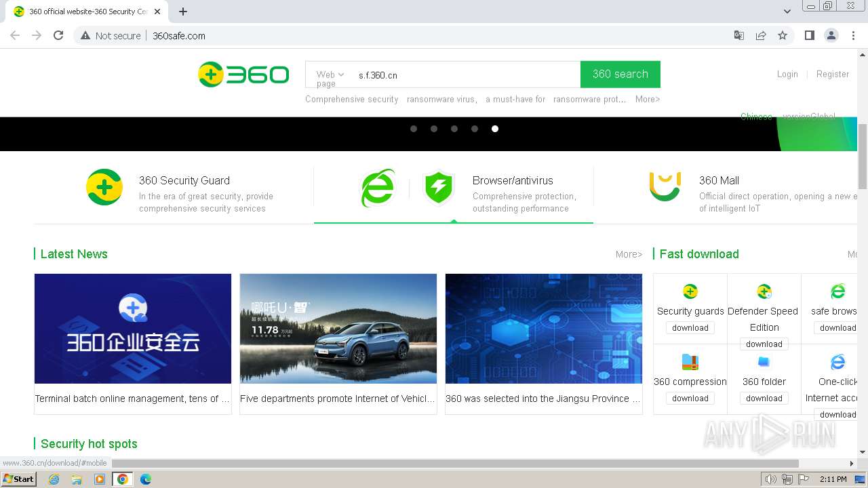Open the Register link

833,74
